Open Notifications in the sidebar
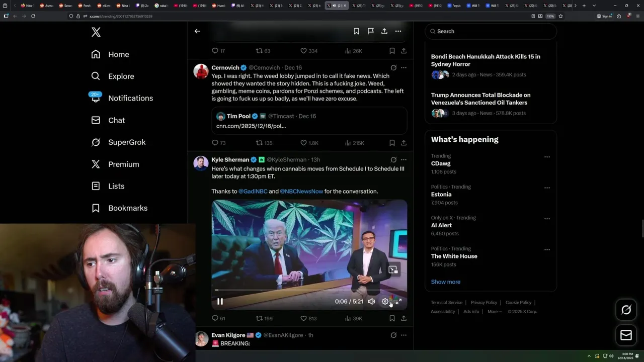This screenshot has width=644, height=362. (x=122, y=98)
